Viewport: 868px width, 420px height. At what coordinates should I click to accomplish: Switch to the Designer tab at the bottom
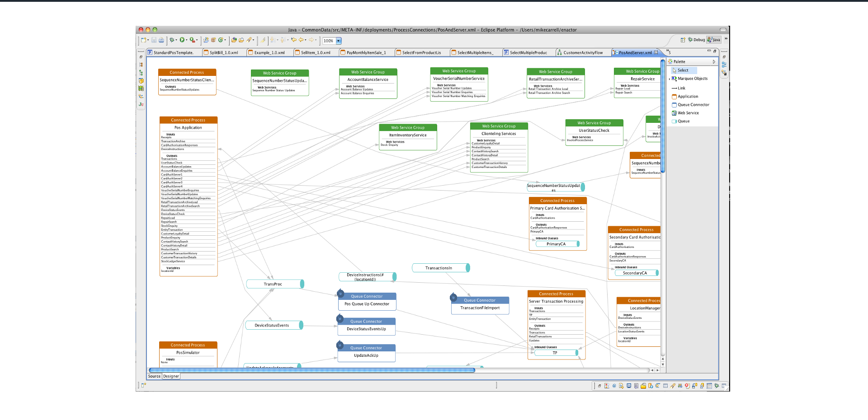tap(171, 376)
